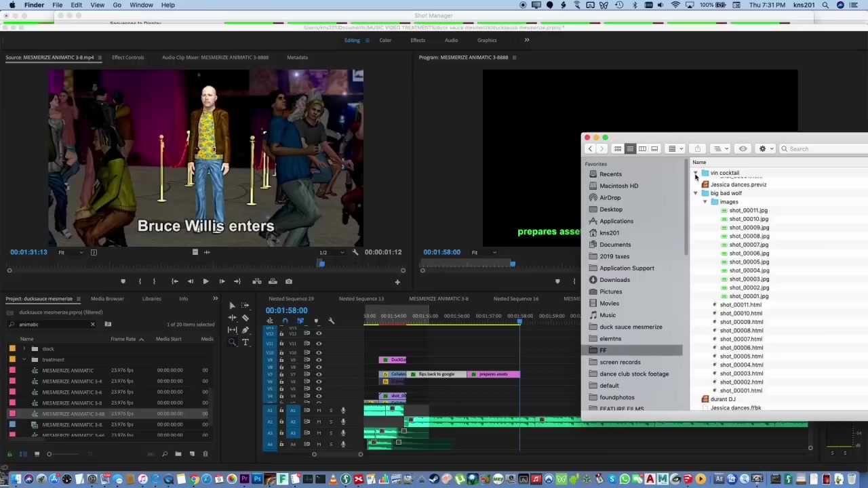This screenshot has height=488, width=868.
Task: Open timeline display settings wrench
Action: 332,321
